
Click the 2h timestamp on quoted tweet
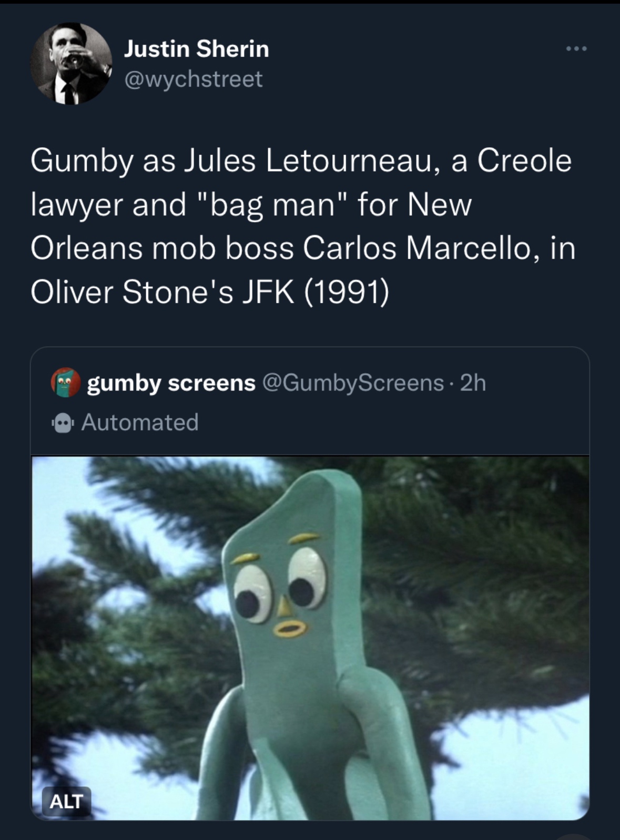473,383
